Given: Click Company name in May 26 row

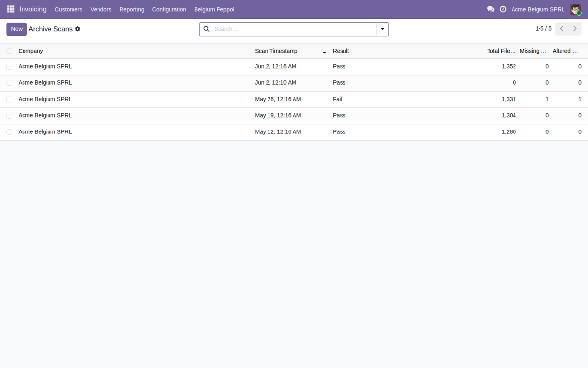Looking at the screenshot, I should pyautogui.click(x=45, y=99).
